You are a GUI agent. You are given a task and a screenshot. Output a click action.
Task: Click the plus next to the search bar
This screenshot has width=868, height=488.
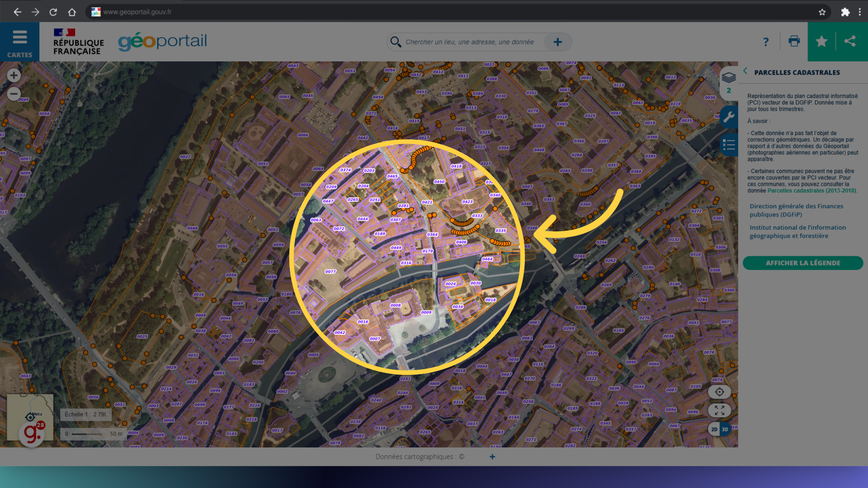click(x=557, y=42)
